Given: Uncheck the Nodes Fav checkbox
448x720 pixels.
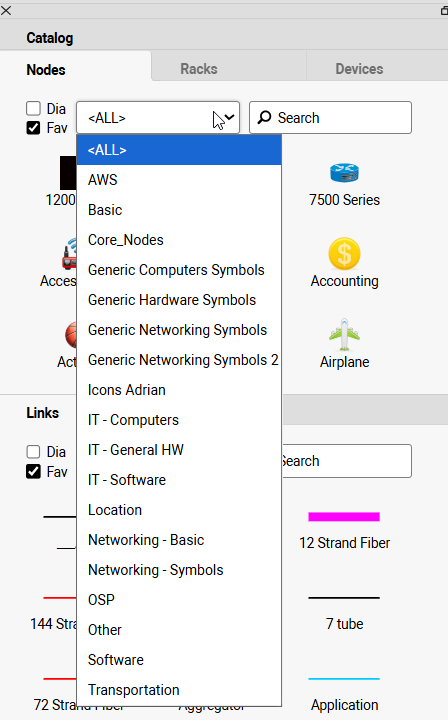Looking at the screenshot, I should coord(33,128).
